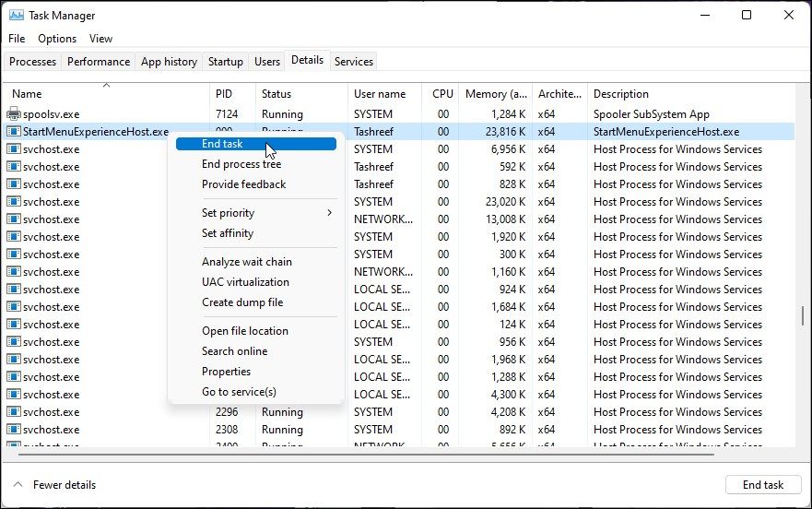Switch to the Startup tab
Image resolution: width=812 pixels, height=509 pixels.
[226, 62]
